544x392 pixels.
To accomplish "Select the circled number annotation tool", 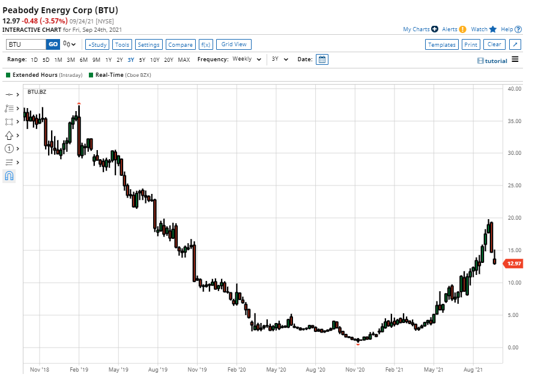I will pyautogui.click(x=9, y=149).
